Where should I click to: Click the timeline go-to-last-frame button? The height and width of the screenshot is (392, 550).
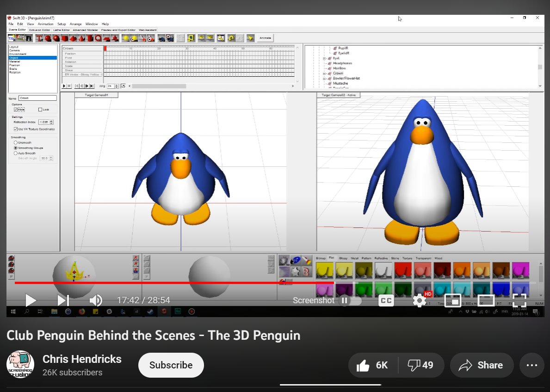[92, 86]
